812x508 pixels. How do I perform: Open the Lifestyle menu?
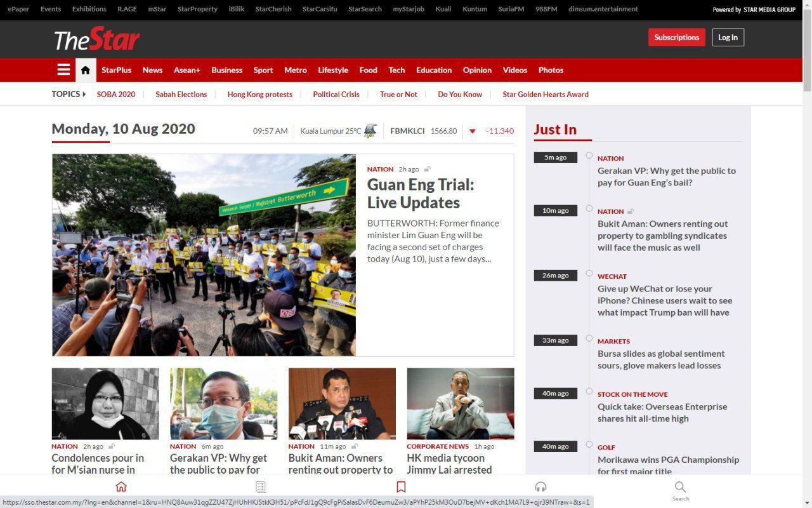pyautogui.click(x=333, y=70)
